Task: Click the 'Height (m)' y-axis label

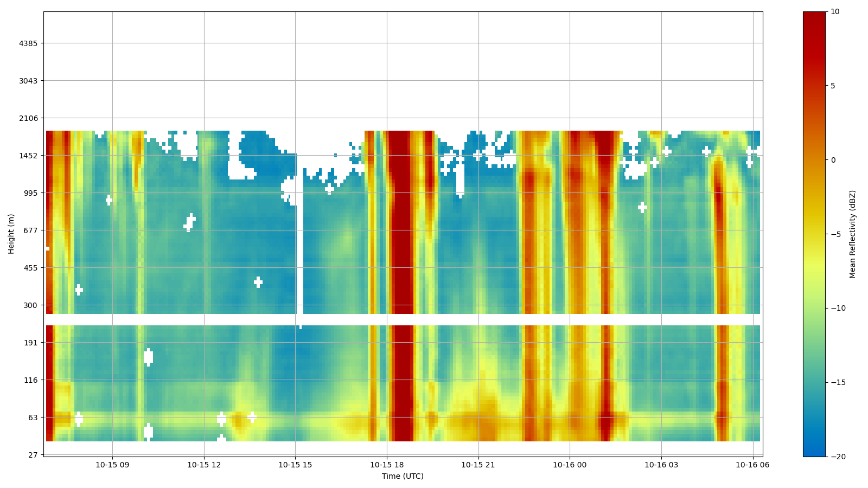Action: [11, 234]
